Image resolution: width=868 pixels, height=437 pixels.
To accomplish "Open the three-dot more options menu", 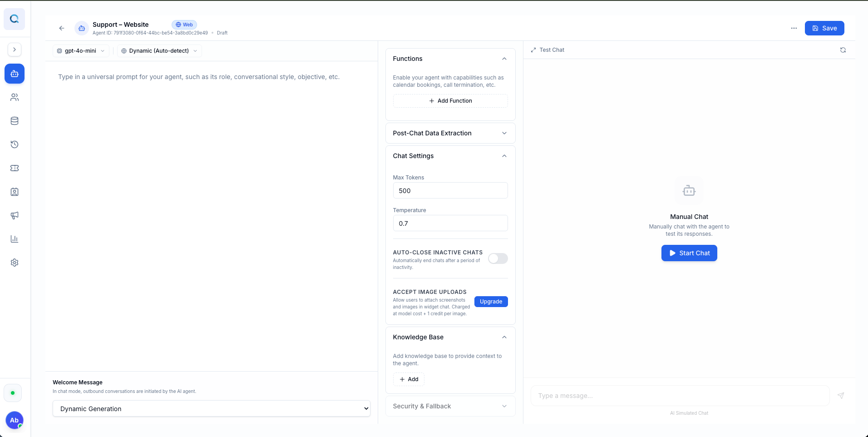I will 794,28.
